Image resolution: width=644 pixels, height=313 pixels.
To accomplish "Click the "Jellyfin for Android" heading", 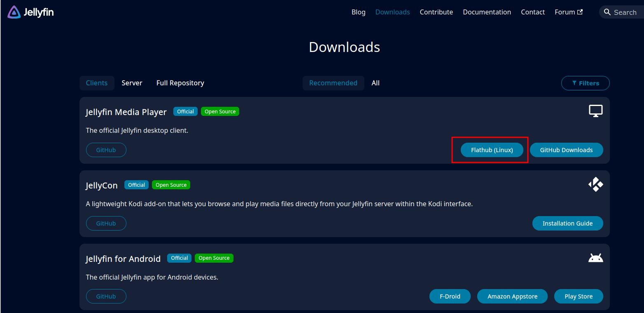I will 123,259.
